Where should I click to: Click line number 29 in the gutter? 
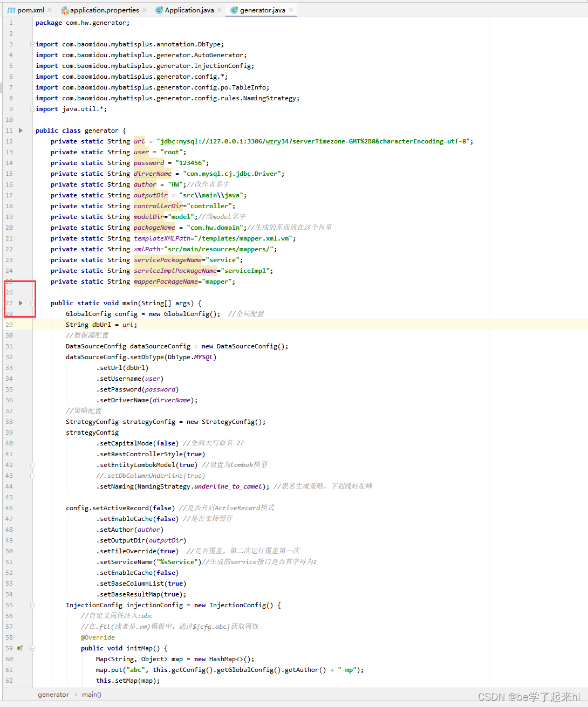point(9,325)
